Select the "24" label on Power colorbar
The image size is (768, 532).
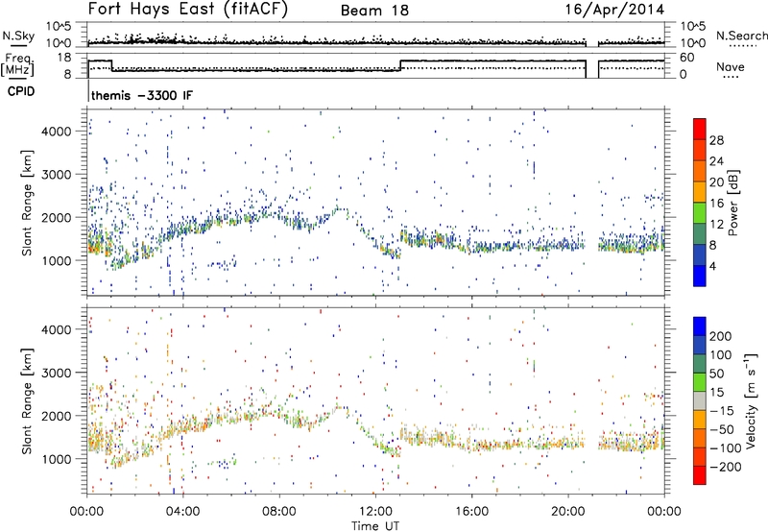[x=716, y=161]
